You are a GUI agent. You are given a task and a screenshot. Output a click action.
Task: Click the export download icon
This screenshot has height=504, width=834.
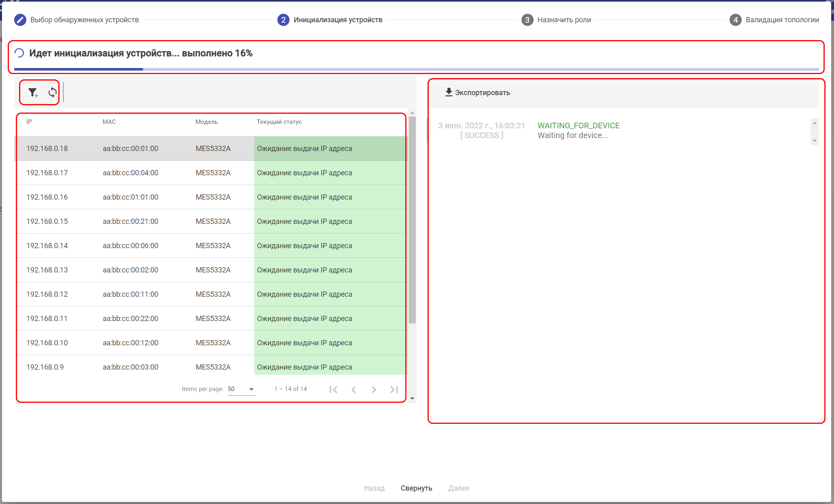pos(449,92)
